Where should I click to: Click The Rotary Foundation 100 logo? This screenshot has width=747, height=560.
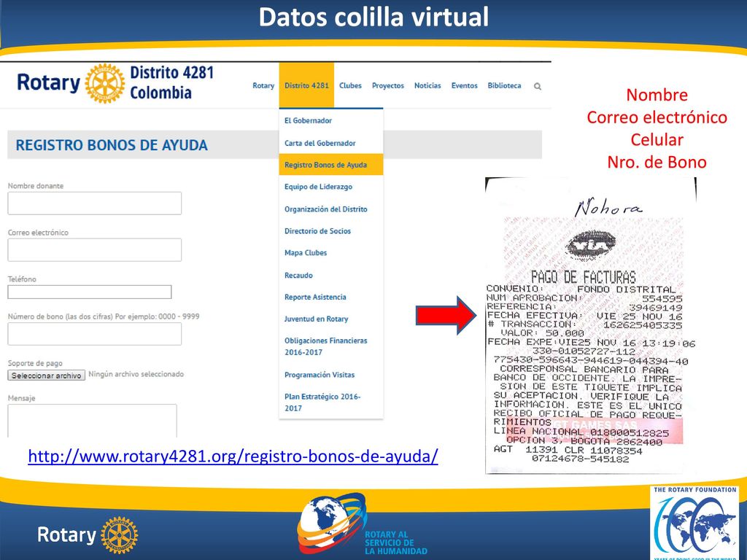point(694,522)
